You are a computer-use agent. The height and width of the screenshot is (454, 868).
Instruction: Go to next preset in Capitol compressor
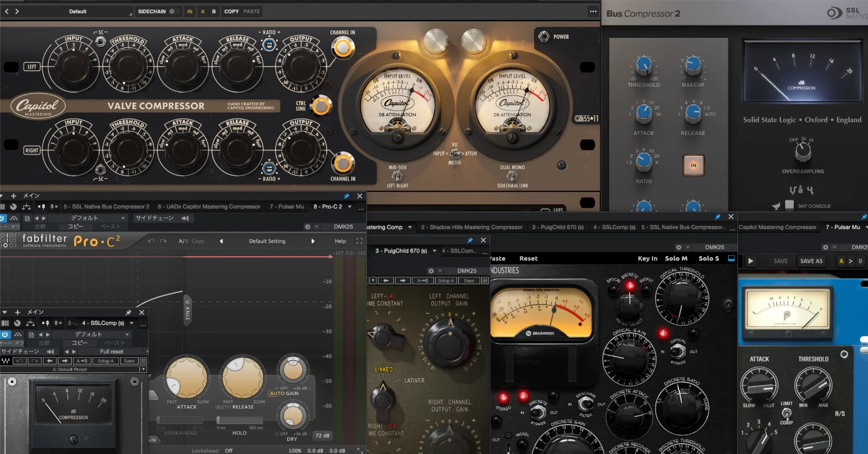(17, 11)
